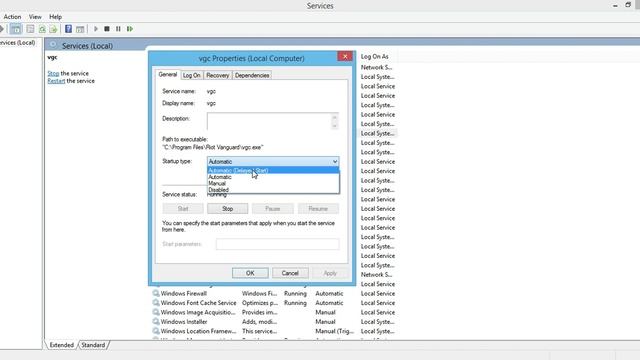The height and width of the screenshot is (360, 640).
Task: Click Cancel in the vgc Properties dialog
Action: point(290,273)
